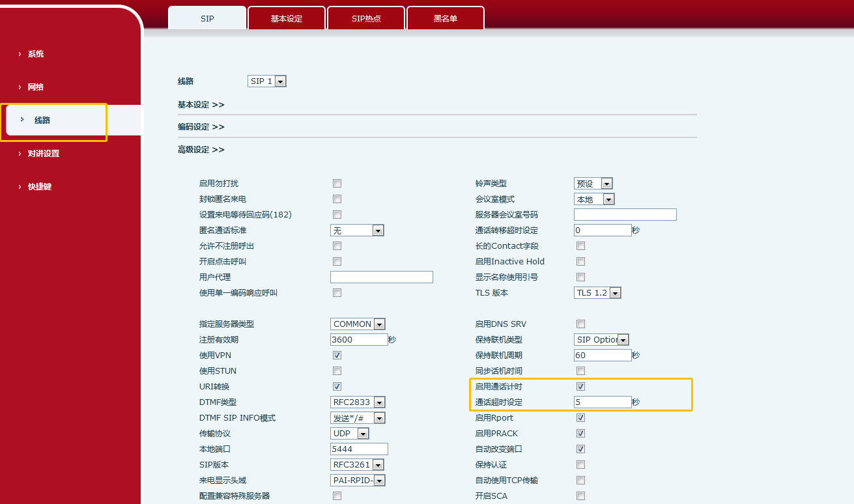The height and width of the screenshot is (504, 854).
Task: Enable the 启用勿打扰 checkbox
Action: 337,184
